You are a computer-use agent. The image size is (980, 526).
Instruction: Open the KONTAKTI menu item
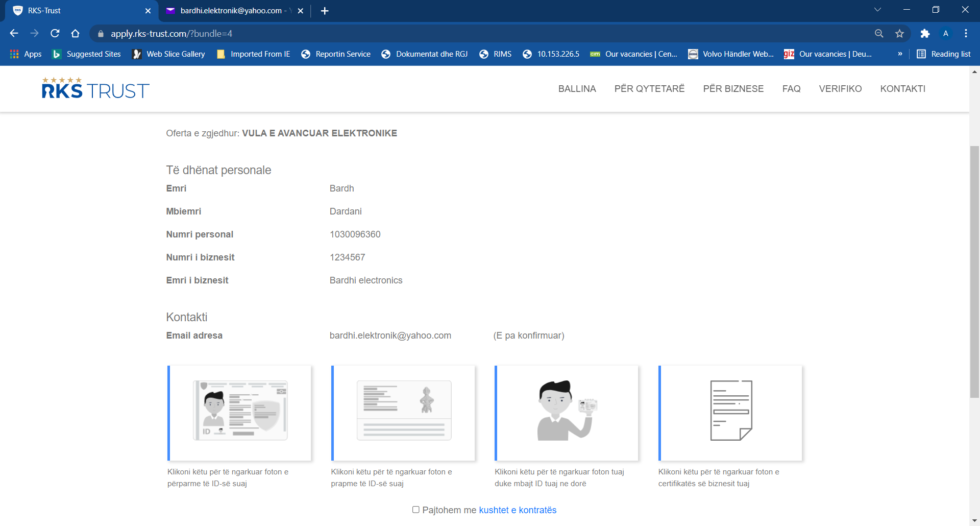click(x=902, y=89)
